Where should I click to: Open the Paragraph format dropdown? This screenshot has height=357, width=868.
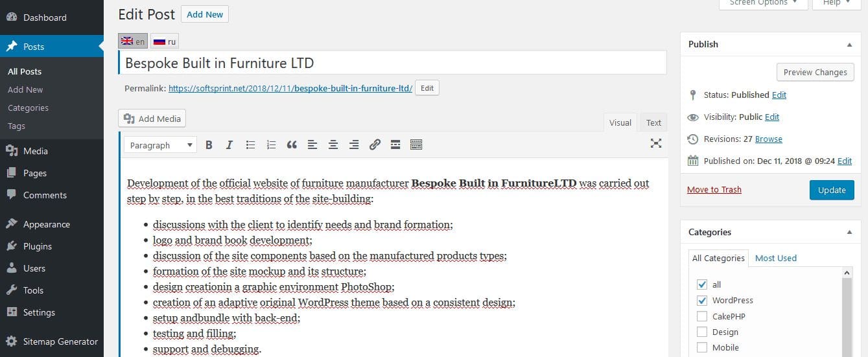coord(160,145)
